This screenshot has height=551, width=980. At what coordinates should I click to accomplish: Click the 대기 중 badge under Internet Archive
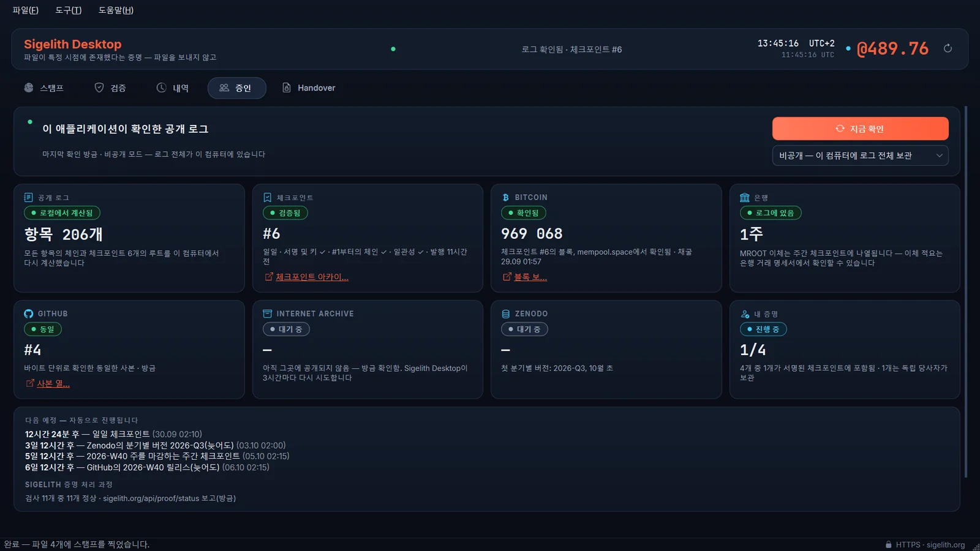(286, 329)
